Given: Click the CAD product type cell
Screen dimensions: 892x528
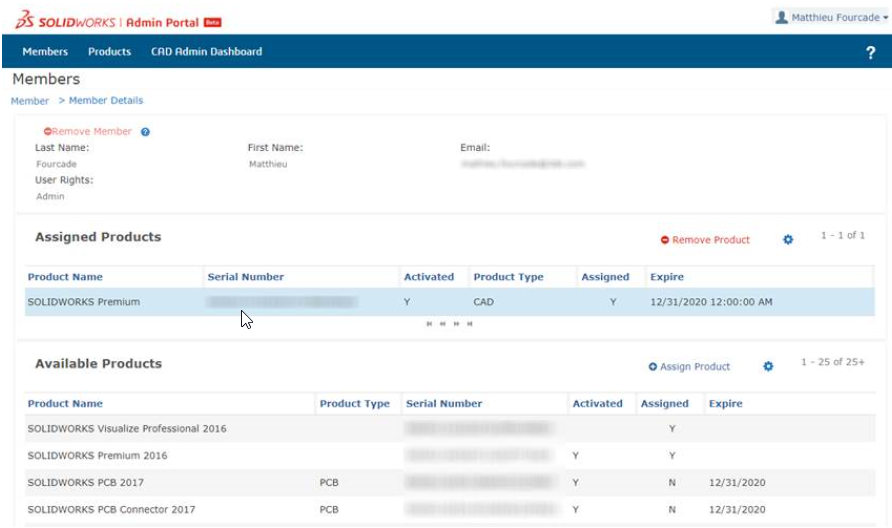Looking at the screenshot, I should pos(484,302).
